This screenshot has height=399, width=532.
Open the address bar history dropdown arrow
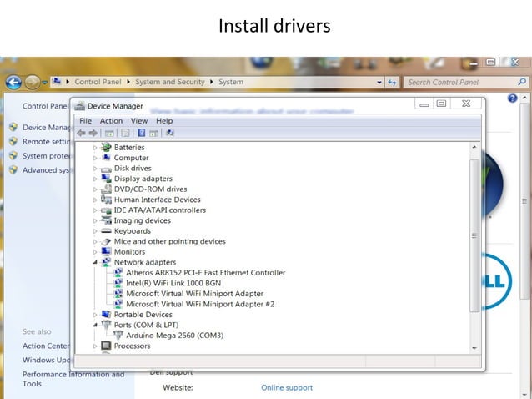tap(379, 82)
